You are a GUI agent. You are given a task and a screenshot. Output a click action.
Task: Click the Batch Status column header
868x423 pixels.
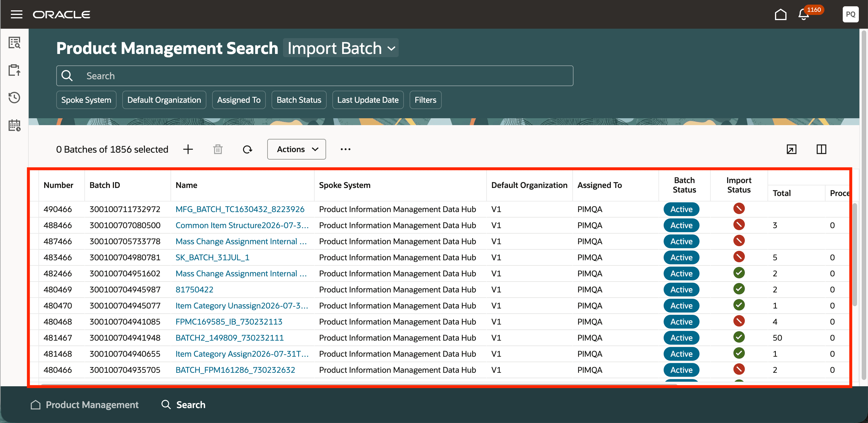click(684, 185)
